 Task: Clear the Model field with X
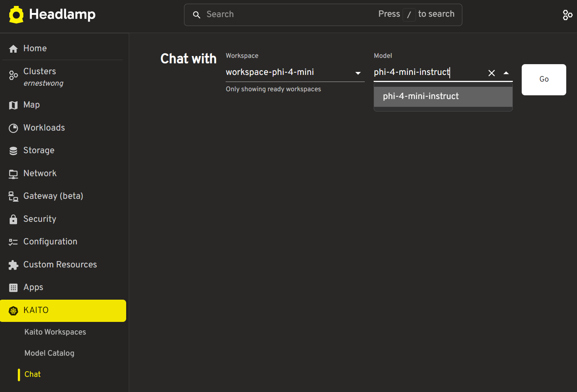point(492,73)
